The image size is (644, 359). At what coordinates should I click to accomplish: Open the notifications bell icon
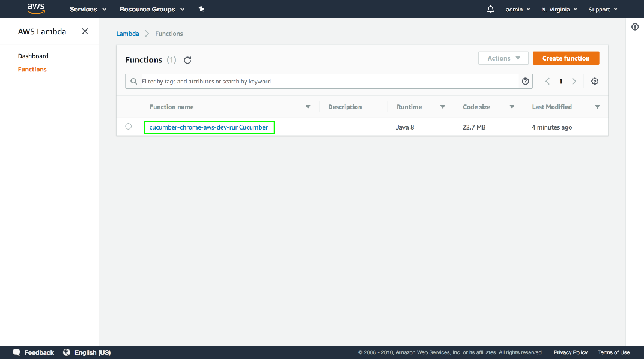[x=490, y=10]
